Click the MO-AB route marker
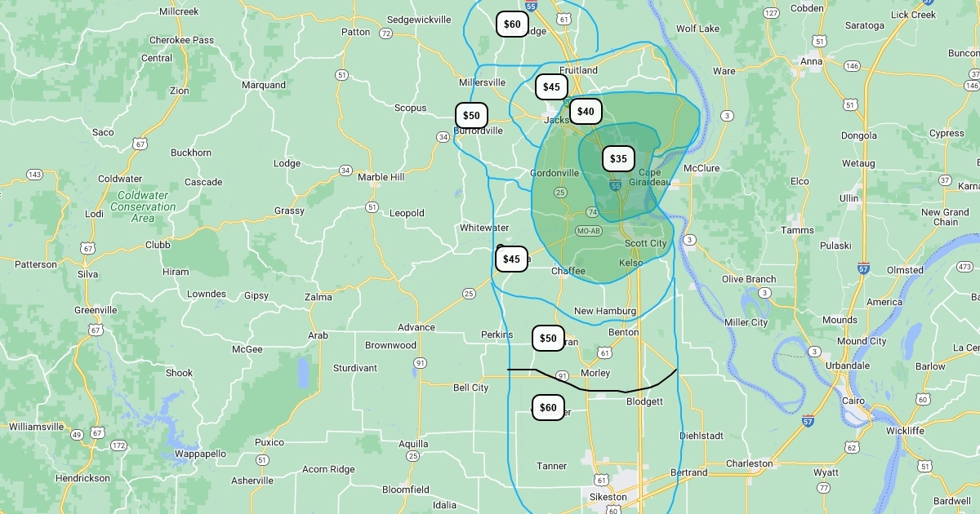This screenshot has height=514, width=980. coord(588,231)
